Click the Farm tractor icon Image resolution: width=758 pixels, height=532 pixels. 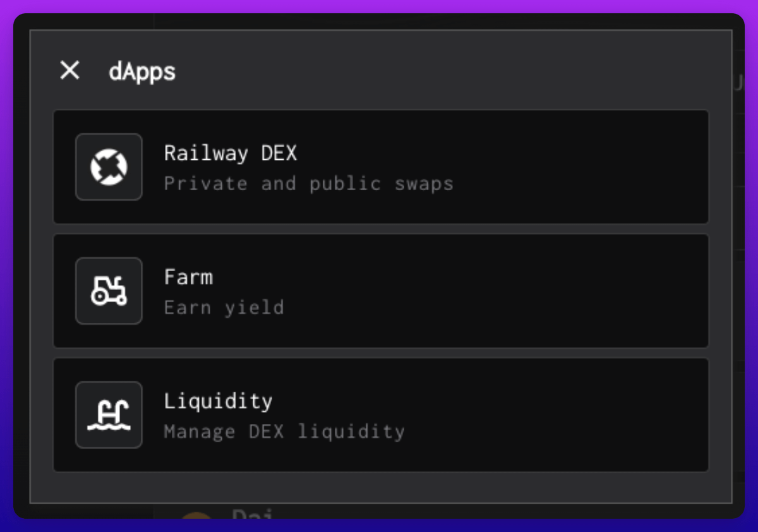[109, 291]
